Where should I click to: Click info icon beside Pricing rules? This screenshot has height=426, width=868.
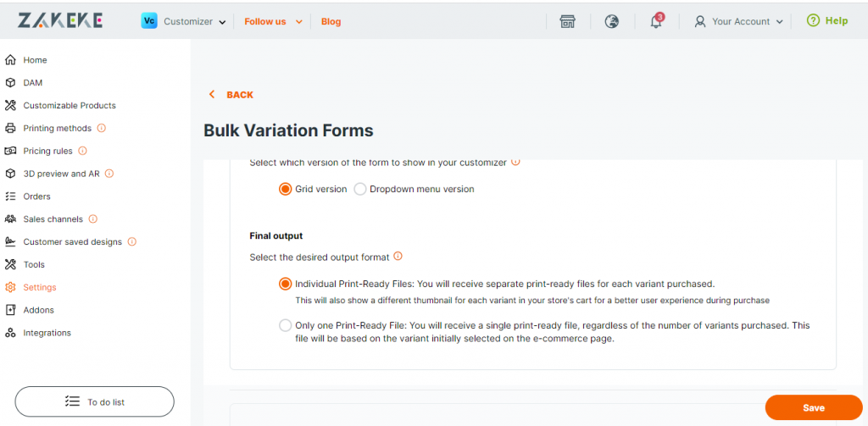[82, 151]
